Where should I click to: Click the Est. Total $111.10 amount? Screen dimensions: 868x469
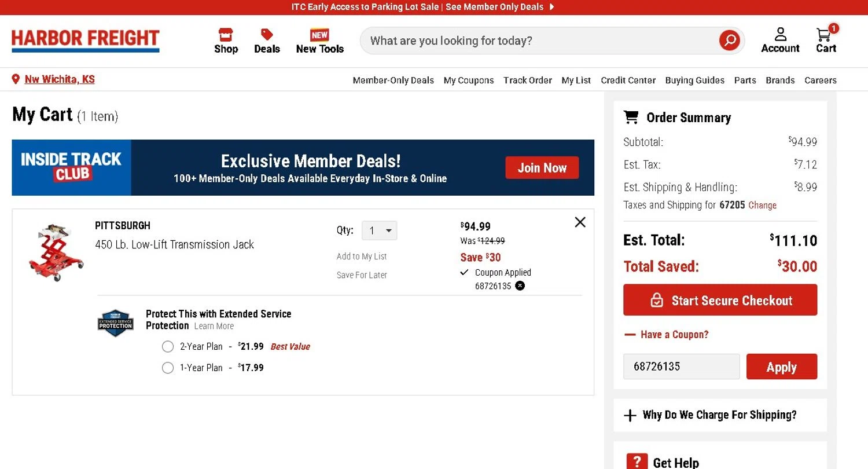point(793,240)
